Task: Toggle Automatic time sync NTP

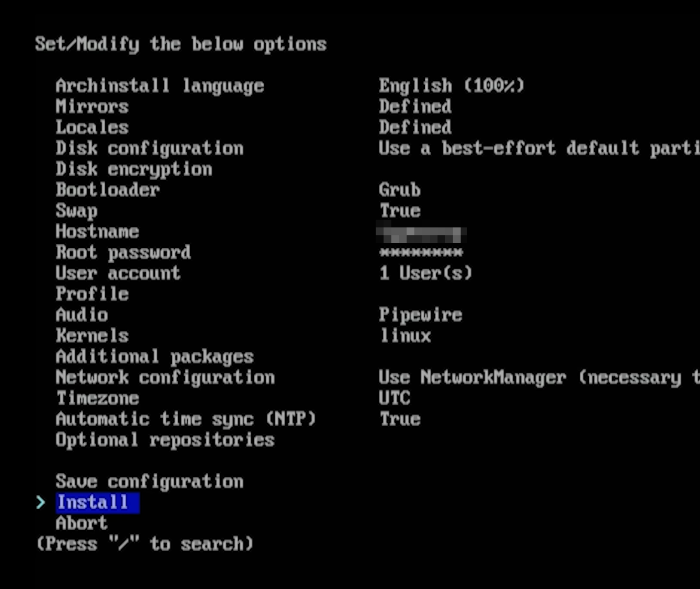Action: click(x=185, y=419)
